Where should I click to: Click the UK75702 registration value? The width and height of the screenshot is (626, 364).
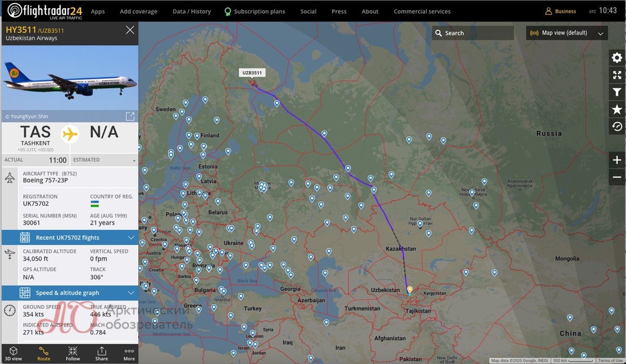[x=36, y=204]
